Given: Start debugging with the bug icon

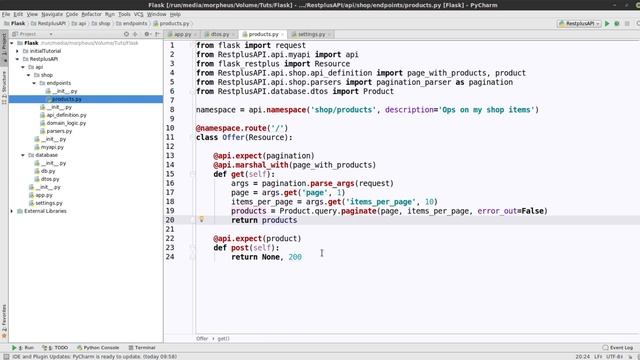Looking at the screenshot, I should pyautogui.click(x=617, y=24).
